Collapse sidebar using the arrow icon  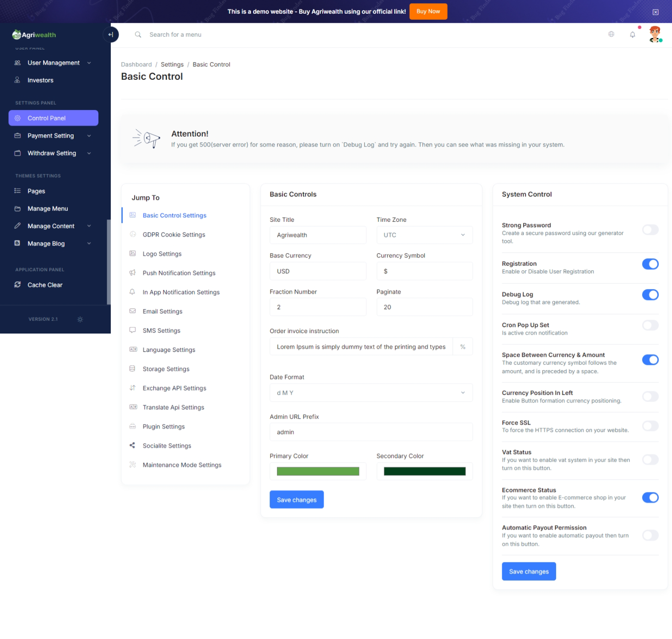[111, 35]
